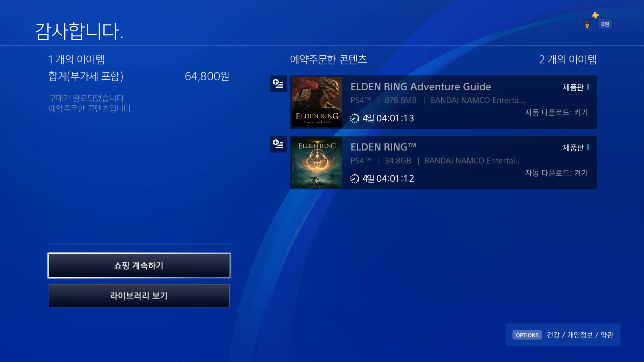The width and height of the screenshot is (644, 362).
Task: Open the PlayStation Plus yellow plus icon
Action: (x=595, y=15)
